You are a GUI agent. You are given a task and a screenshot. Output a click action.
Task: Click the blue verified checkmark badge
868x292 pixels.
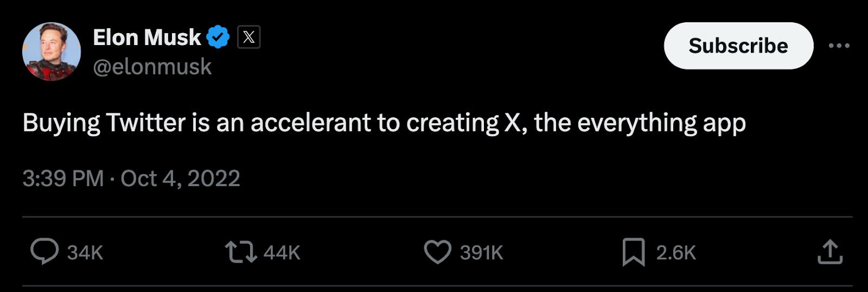click(x=218, y=37)
